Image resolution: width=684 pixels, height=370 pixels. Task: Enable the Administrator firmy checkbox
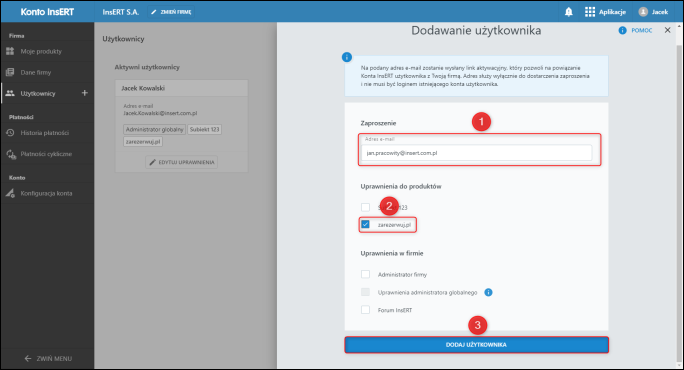(x=366, y=274)
